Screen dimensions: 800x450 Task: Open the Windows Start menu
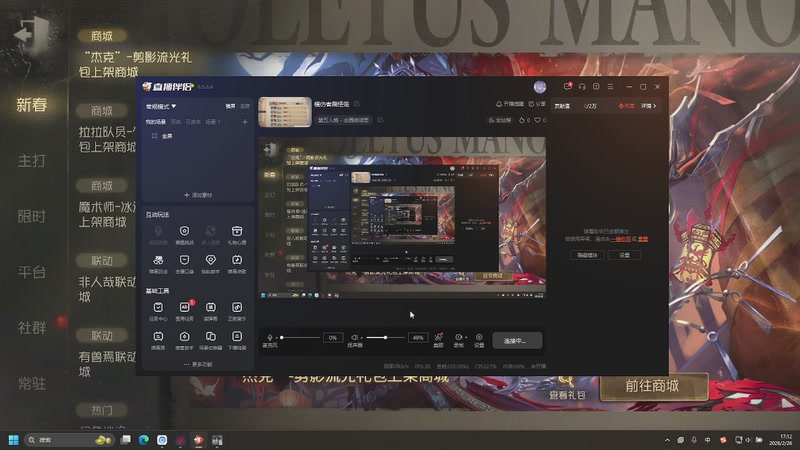pyautogui.click(x=13, y=440)
